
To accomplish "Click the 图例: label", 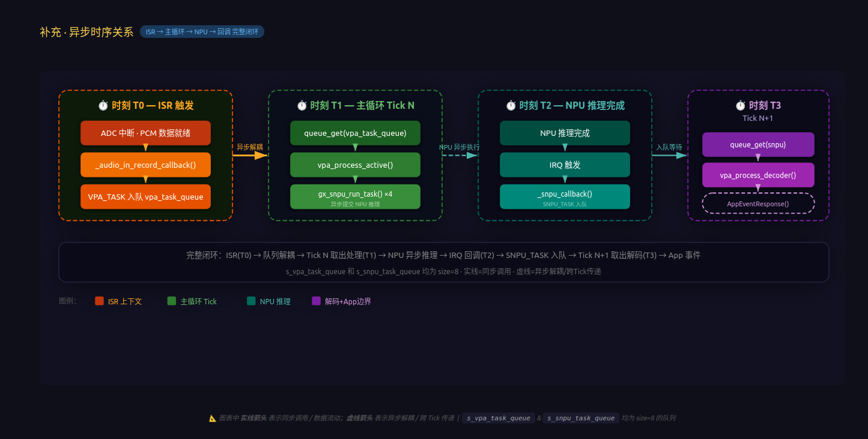I will pos(68,301).
